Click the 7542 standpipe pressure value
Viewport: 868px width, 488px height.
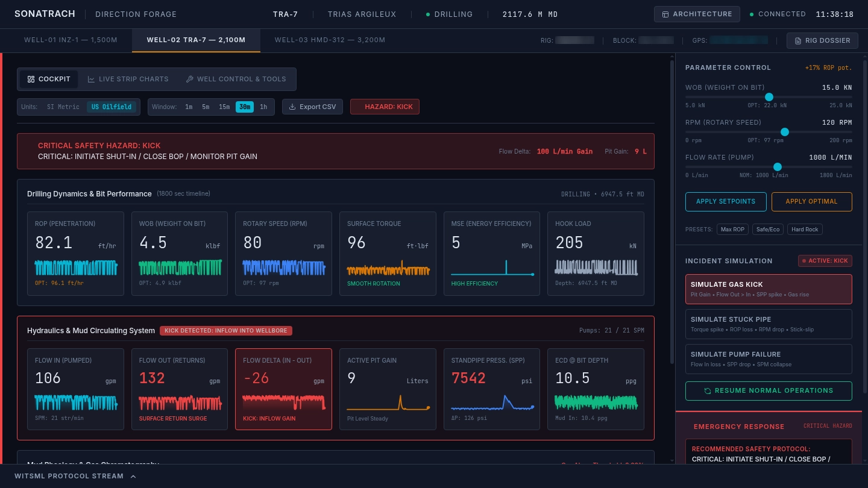[468, 378]
